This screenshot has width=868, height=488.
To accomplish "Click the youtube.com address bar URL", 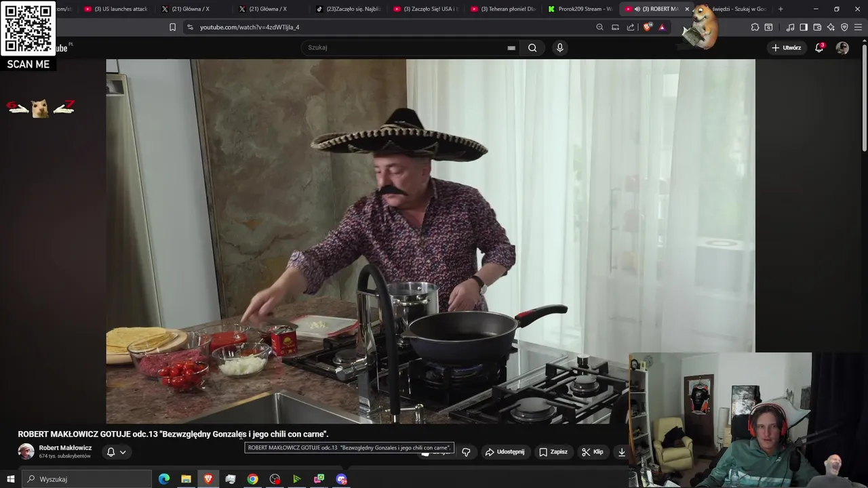I will point(250,27).
